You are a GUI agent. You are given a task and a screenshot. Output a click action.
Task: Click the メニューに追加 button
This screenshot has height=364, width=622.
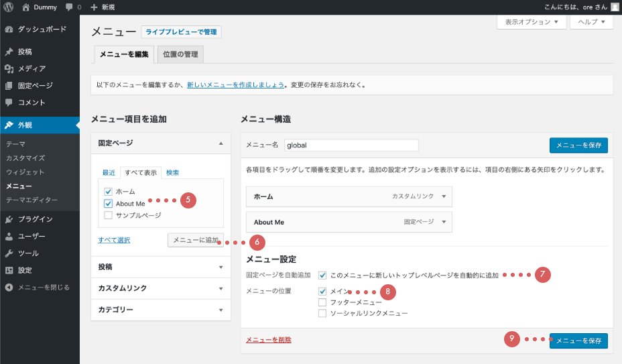(195, 240)
